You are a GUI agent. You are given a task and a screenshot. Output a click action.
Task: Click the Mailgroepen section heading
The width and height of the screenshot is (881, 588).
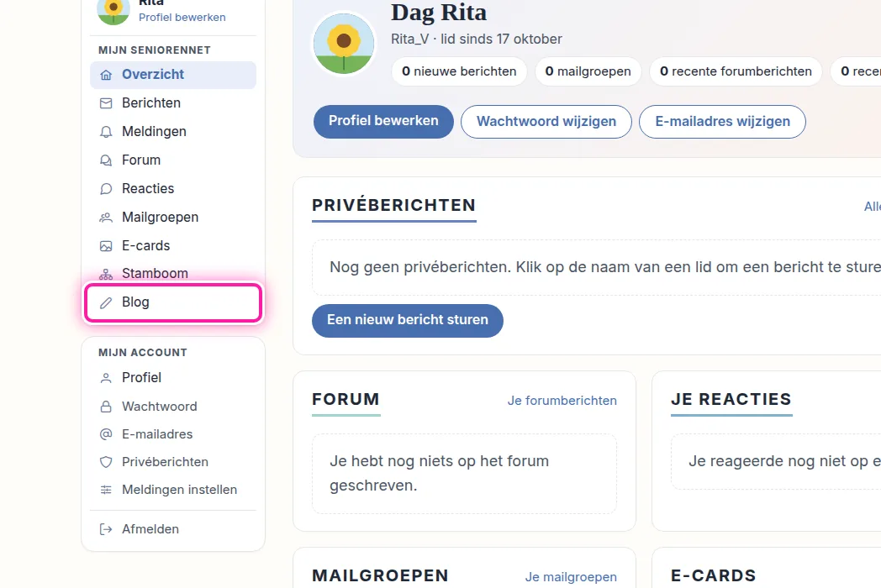pos(380,575)
